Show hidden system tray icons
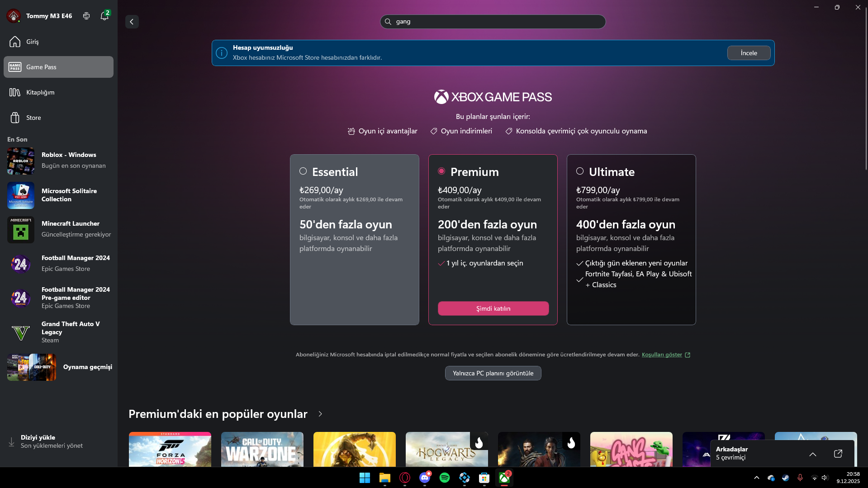The height and width of the screenshot is (488, 868). pos(757,478)
